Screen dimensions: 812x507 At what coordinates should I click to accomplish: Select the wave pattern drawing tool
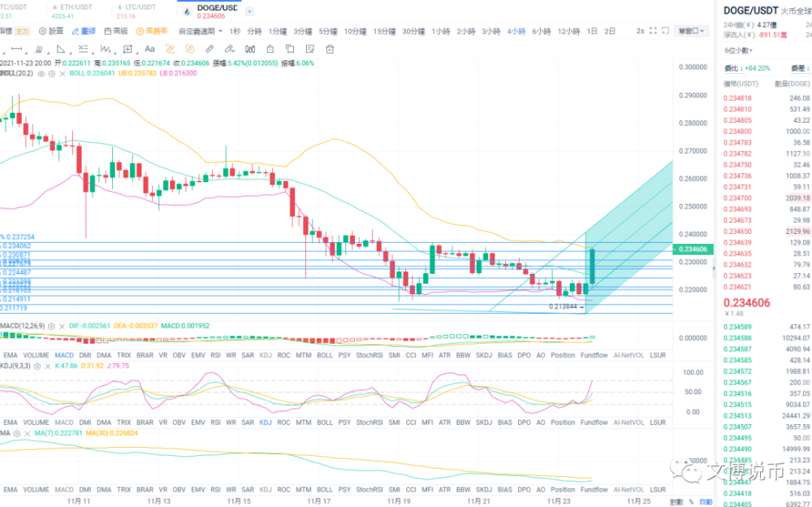[x=105, y=50]
